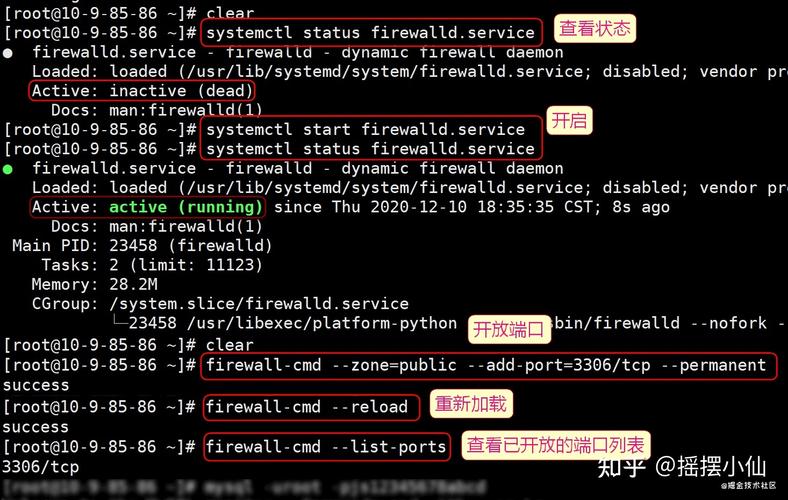Screen dimensions: 788x500
Task: Click the 开放端口 annotation label
Action: pyautogui.click(x=509, y=330)
